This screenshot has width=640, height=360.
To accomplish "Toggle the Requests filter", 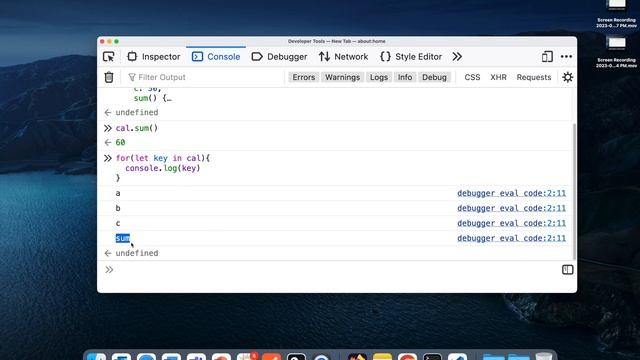I will pyautogui.click(x=534, y=77).
